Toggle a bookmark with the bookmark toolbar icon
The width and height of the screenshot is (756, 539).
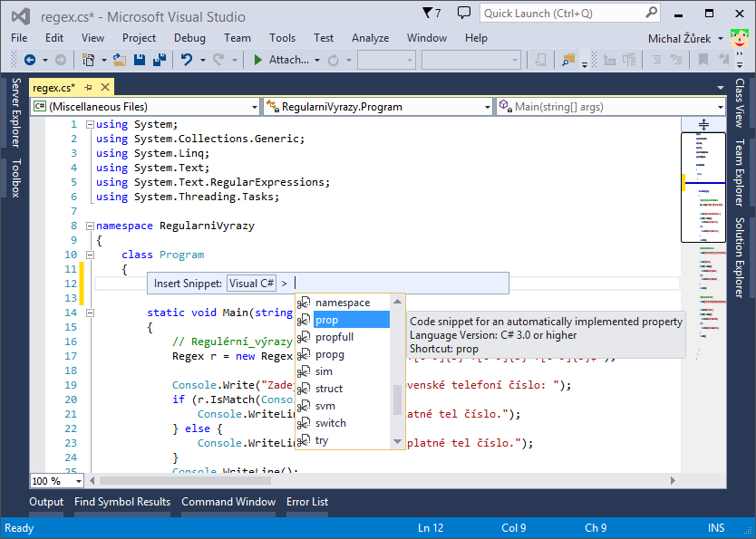pos(703,61)
